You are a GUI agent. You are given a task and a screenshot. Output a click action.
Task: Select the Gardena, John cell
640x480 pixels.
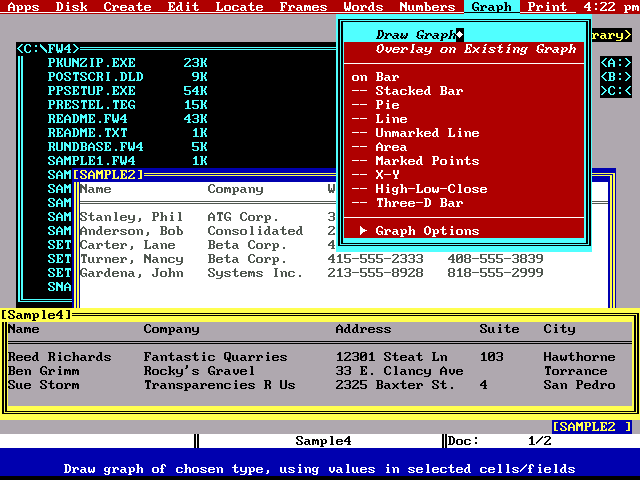coord(131,273)
